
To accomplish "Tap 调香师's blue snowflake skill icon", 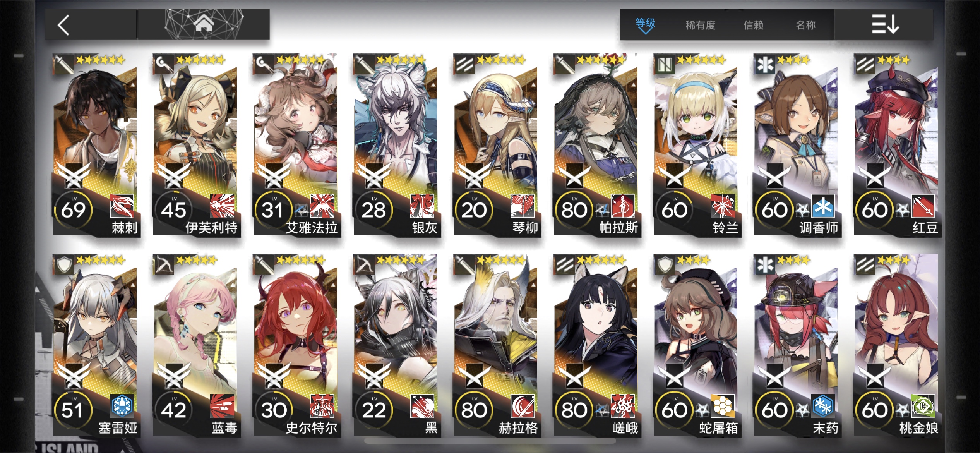I will coord(823,206).
